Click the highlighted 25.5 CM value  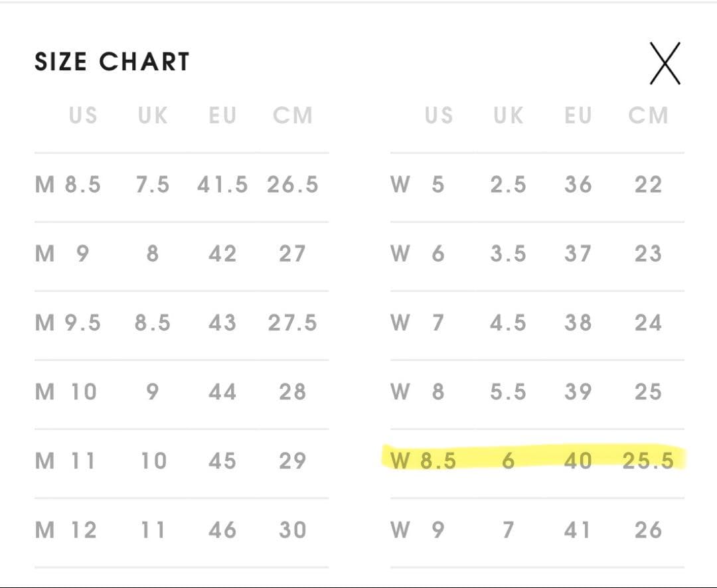click(x=648, y=461)
